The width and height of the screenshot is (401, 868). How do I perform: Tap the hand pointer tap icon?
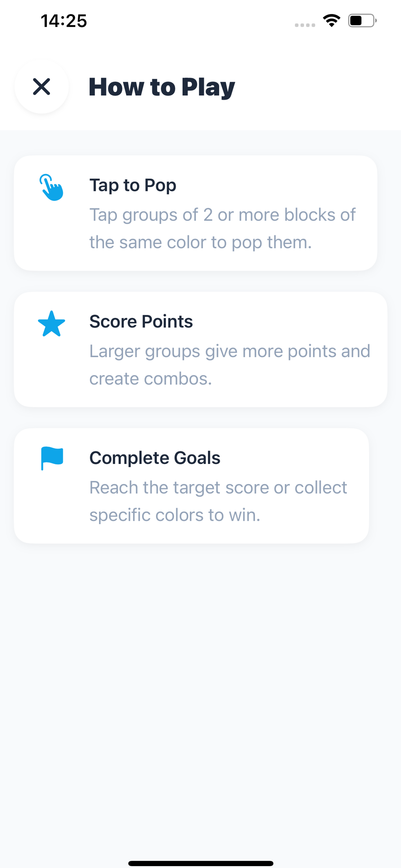coord(51,187)
